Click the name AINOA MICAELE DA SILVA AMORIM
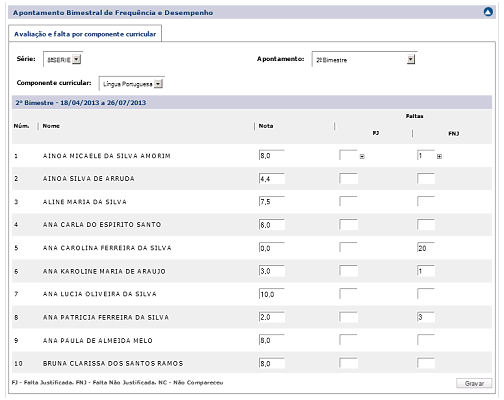 [x=107, y=156]
